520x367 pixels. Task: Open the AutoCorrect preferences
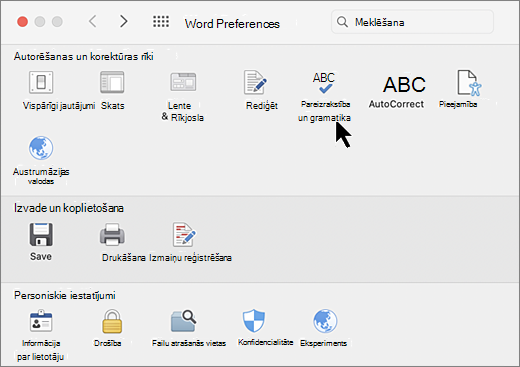[x=404, y=84]
